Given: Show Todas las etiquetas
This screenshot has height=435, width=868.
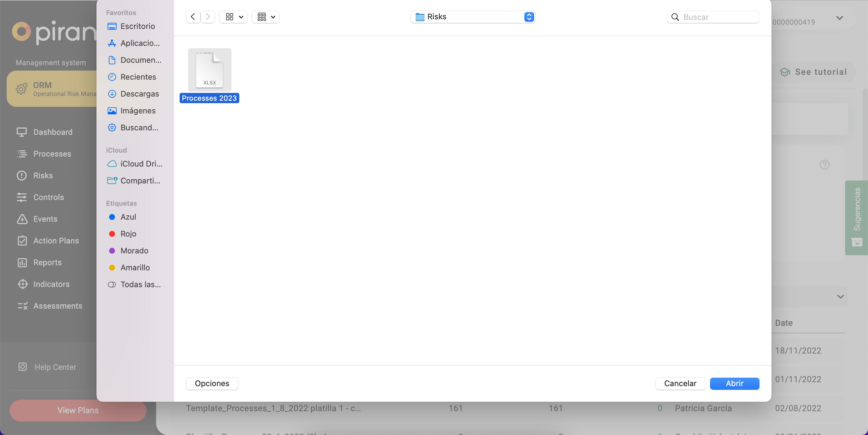Looking at the screenshot, I should (x=140, y=284).
